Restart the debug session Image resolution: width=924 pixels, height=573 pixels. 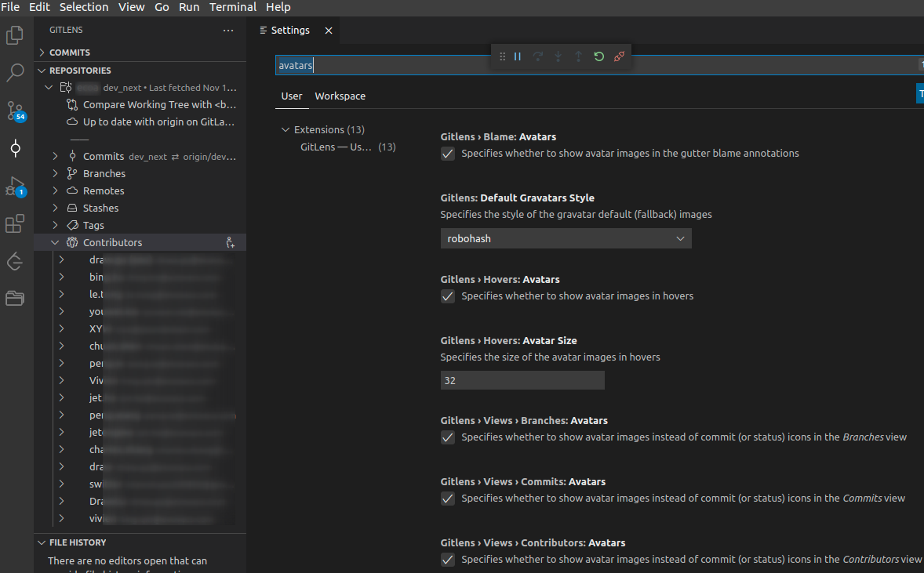point(598,56)
